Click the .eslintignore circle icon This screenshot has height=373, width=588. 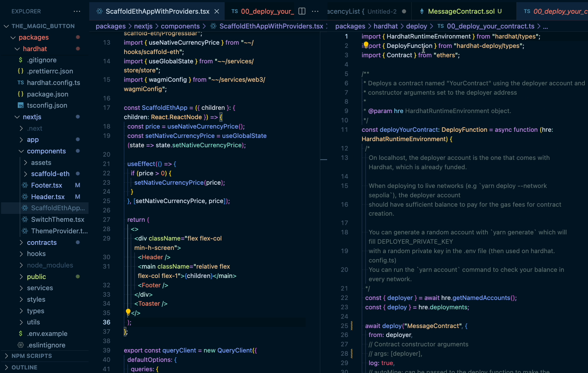click(x=21, y=345)
